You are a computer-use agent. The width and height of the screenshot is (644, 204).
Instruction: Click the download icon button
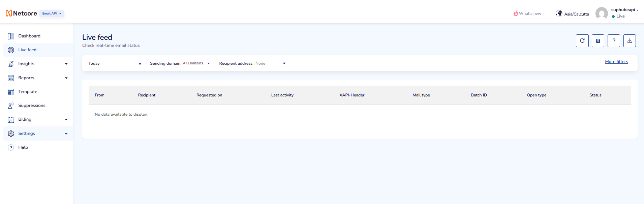pos(630,41)
